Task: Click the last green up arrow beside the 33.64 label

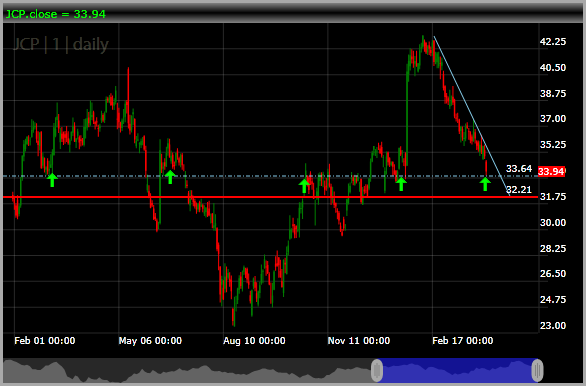Action: coord(485,184)
